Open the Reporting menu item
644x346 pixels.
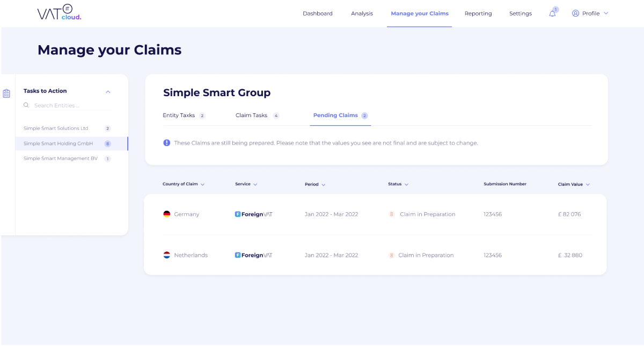[478, 13]
